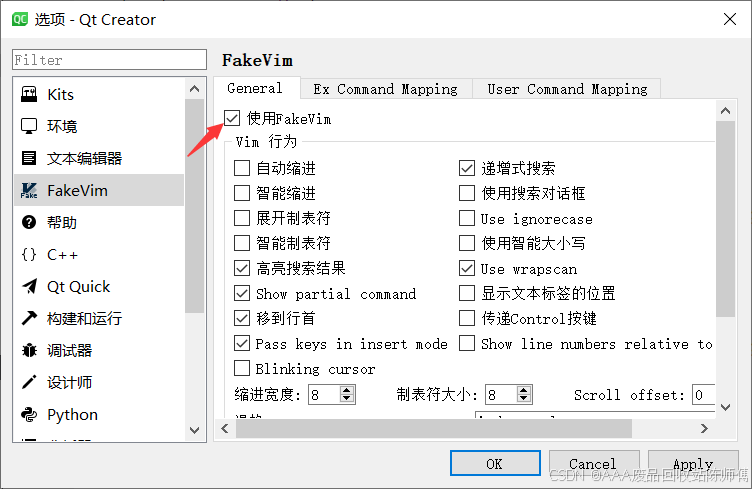The width and height of the screenshot is (752, 489).
Task: Click the 构建和运行 hammer icon
Action: pyautogui.click(x=29, y=318)
